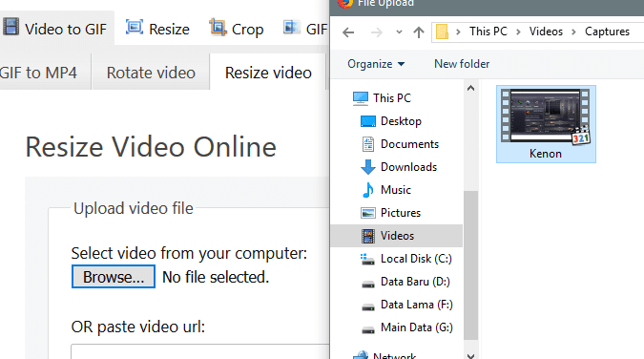
Task: Click the Local Disk (C:) drive icon
Action: (x=367, y=259)
